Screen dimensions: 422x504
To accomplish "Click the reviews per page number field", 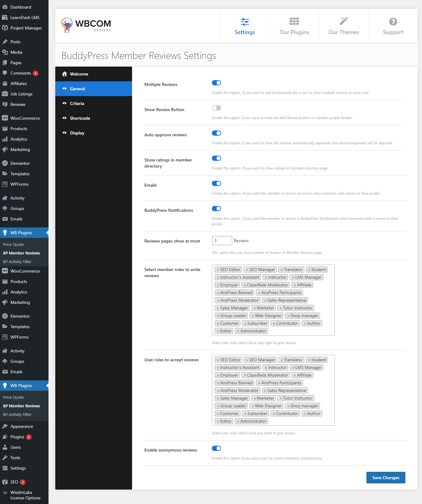I will 222,241.
